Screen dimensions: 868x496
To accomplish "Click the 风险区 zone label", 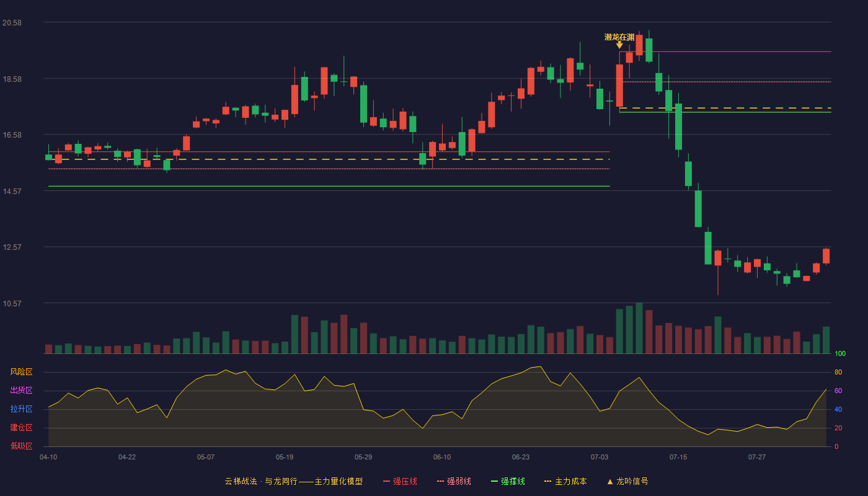I will click(21, 372).
